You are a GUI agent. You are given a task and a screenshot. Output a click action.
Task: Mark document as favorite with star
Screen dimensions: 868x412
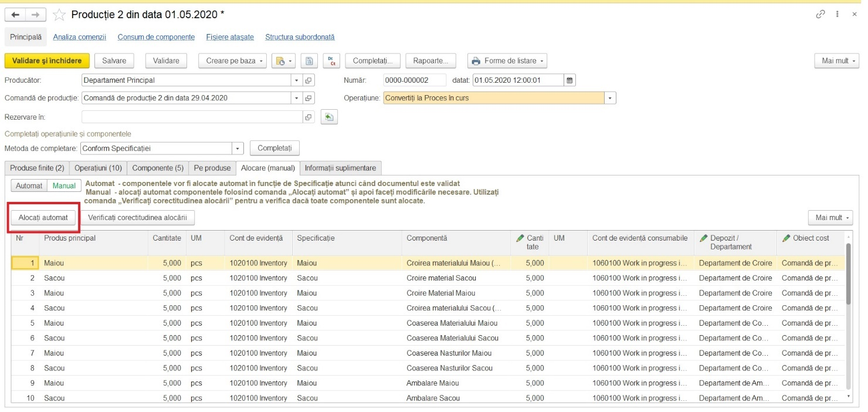[59, 14]
